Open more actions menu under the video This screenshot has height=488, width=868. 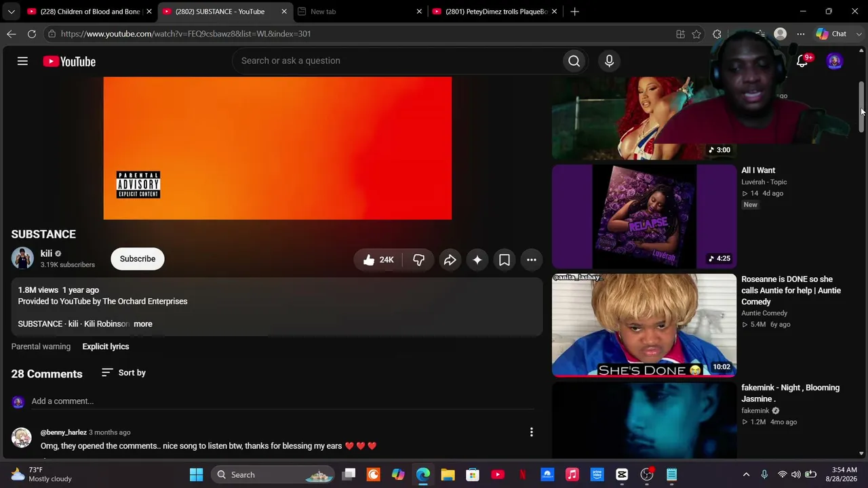coord(532,260)
